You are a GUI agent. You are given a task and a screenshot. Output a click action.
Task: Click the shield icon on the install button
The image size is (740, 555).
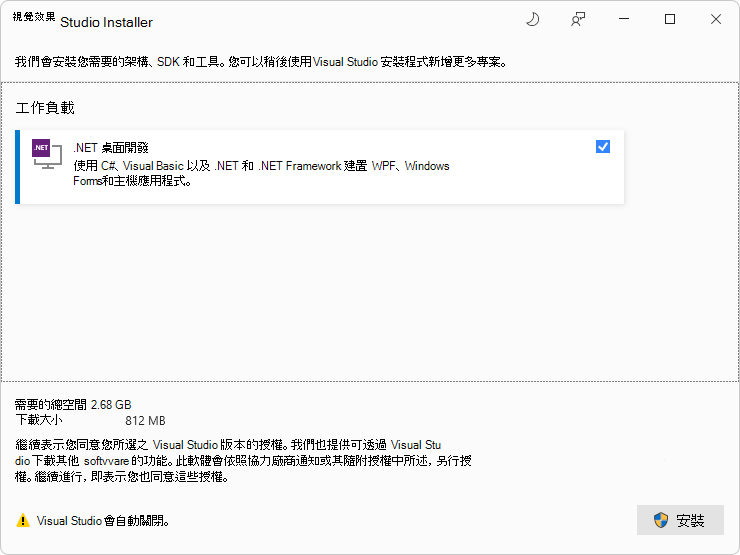(661, 520)
